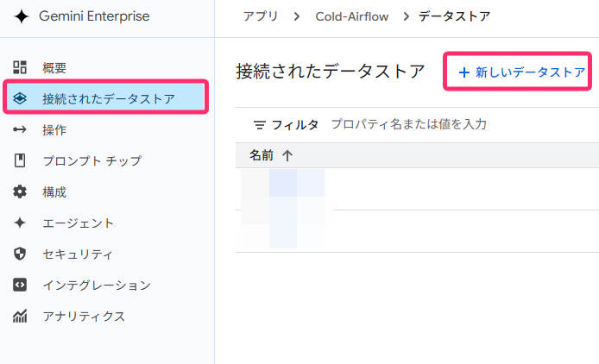This screenshot has width=599, height=364.
Task: Click the アナリティクス chart icon
Action: (x=20, y=316)
